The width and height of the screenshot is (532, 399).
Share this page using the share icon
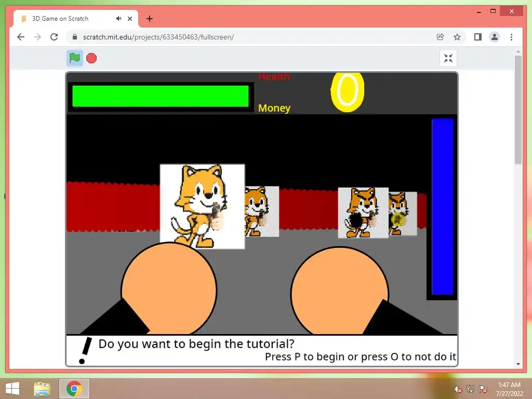(x=441, y=37)
